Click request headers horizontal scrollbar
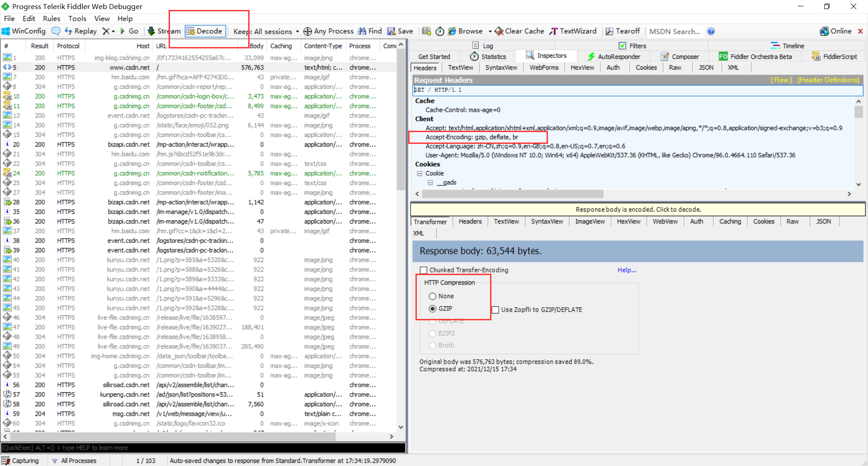This screenshot has width=868, height=466. pos(513,194)
